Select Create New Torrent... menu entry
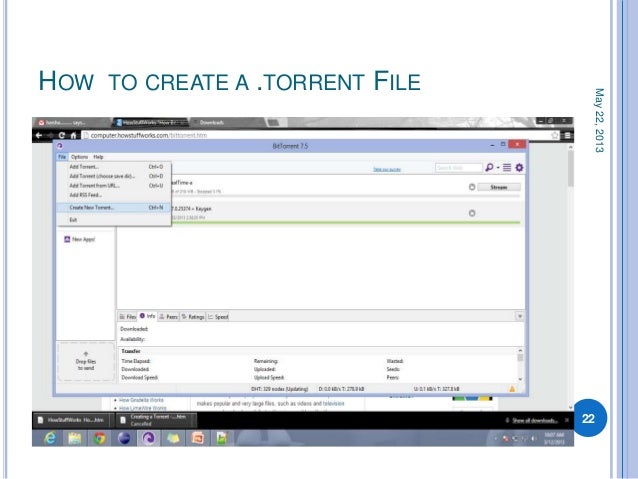Viewport: 638px width, 479px height. (114, 208)
